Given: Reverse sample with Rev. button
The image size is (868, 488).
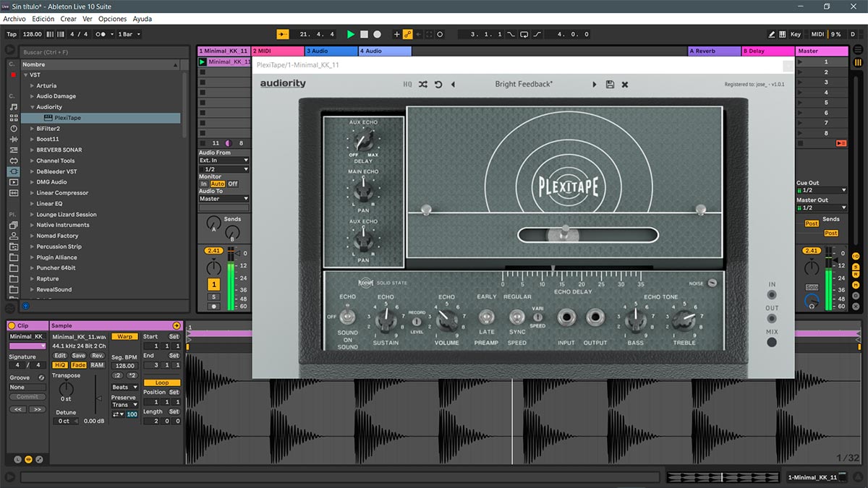Looking at the screenshot, I should [x=97, y=356].
